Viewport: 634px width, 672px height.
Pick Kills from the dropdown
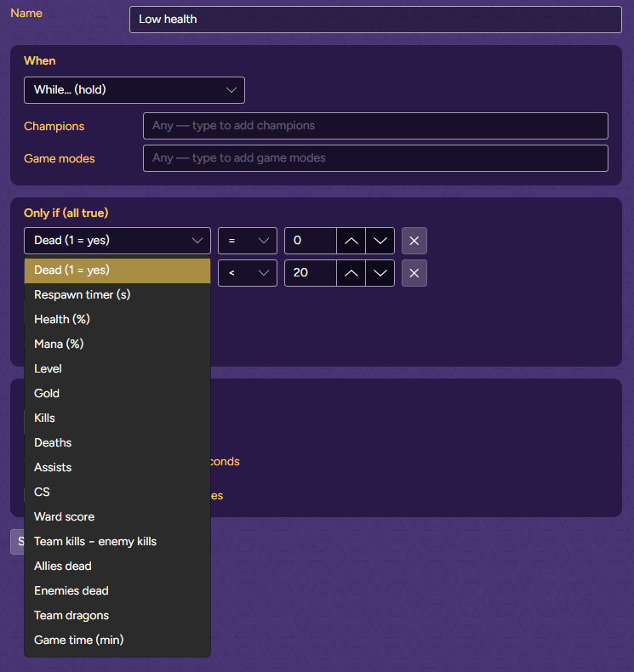coord(117,419)
